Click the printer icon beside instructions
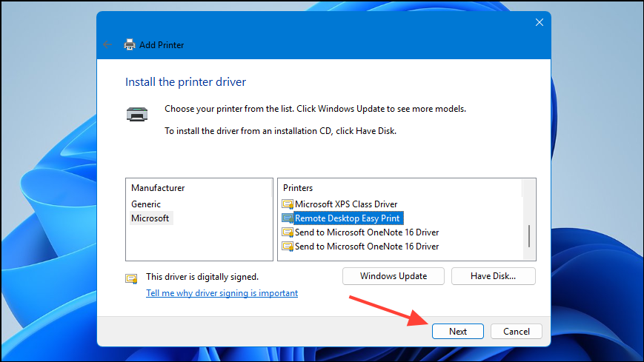The width and height of the screenshot is (644, 362). coord(137,114)
